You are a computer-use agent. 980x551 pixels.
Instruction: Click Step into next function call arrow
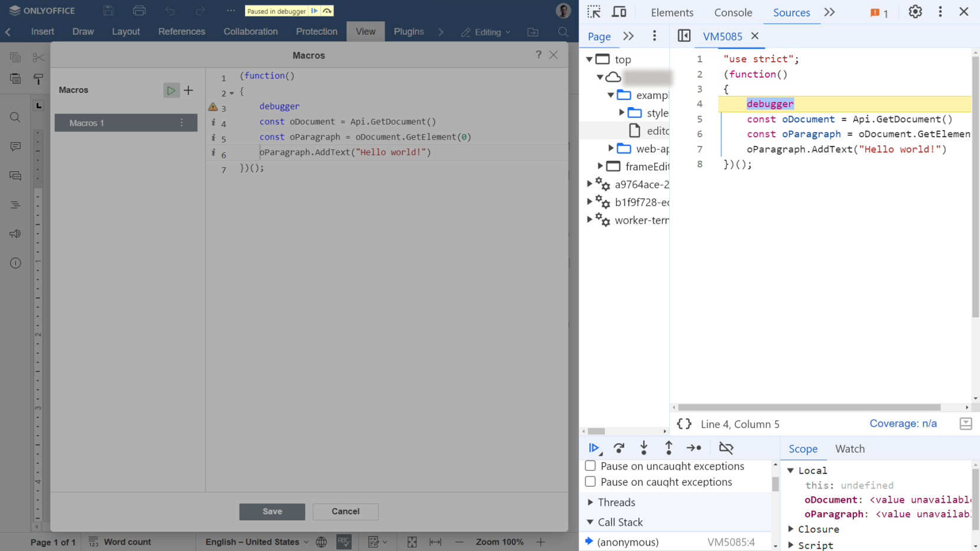pos(644,448)
